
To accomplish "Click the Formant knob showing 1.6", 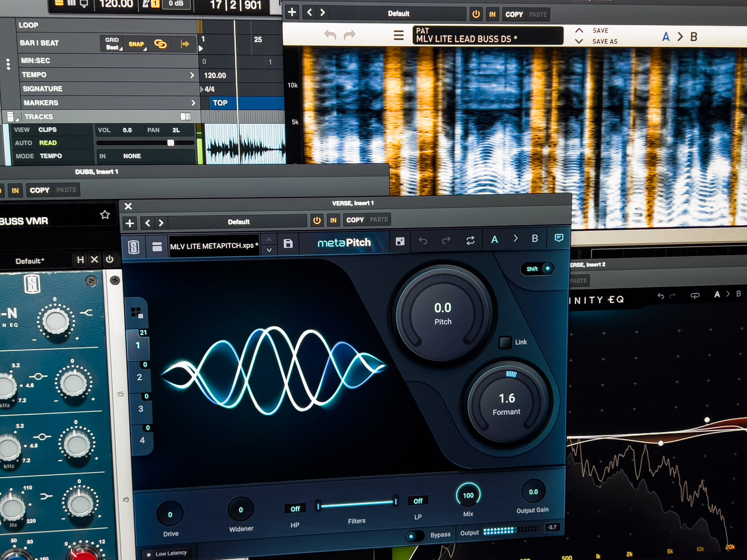I will pyautogui.click(x=507, y=403).
